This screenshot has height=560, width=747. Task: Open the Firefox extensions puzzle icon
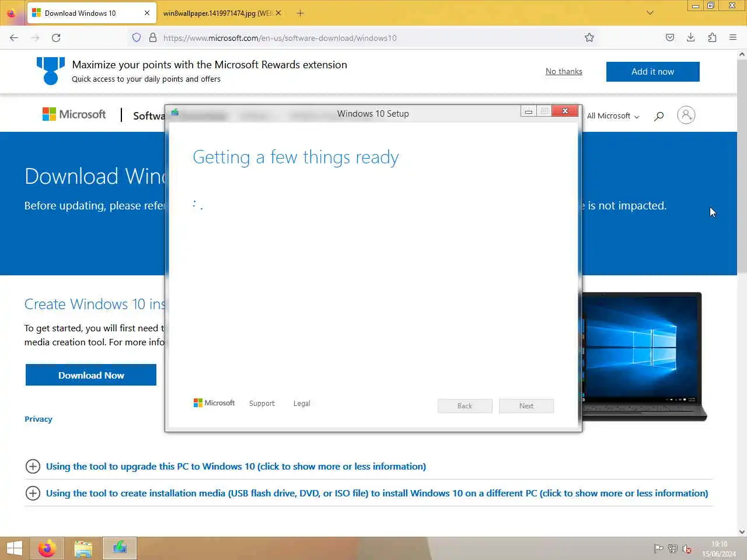(712, 38)
